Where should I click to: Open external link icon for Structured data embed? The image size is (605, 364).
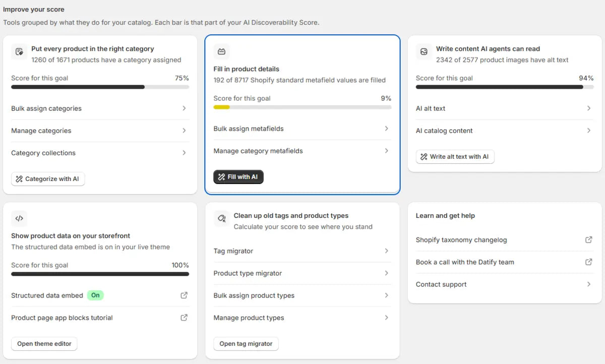coord(184,295)
